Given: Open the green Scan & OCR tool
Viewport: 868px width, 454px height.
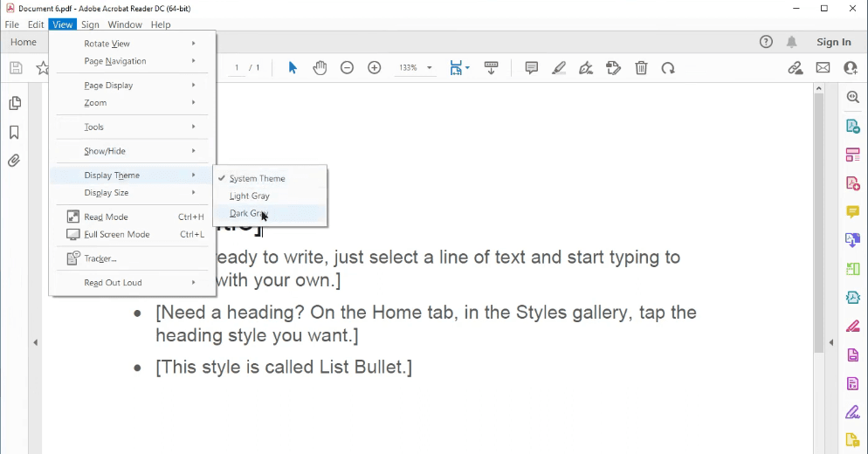Looking at the screenshot, I should pyautogui.click(x=853, y=269).
